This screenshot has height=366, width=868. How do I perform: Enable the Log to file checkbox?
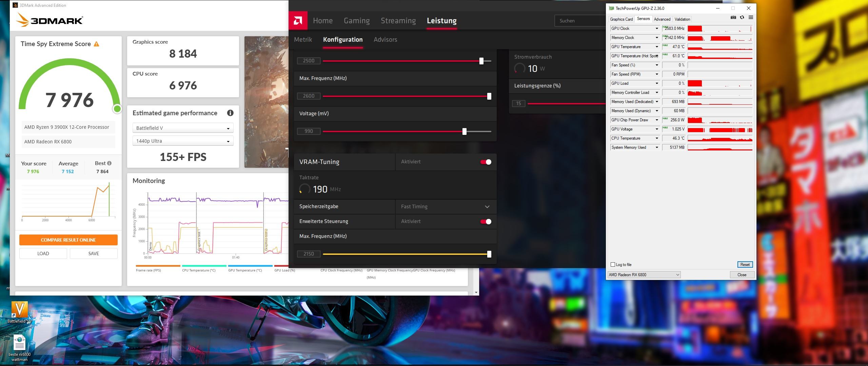613,265
